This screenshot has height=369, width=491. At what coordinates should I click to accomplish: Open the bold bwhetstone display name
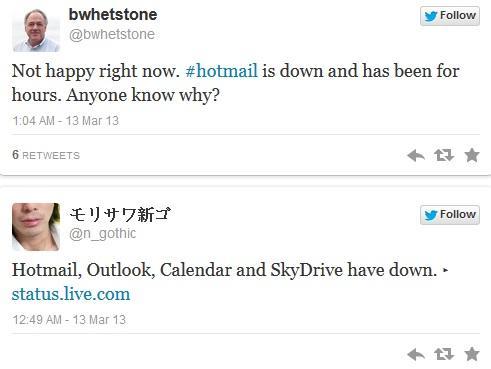[113, 15]
